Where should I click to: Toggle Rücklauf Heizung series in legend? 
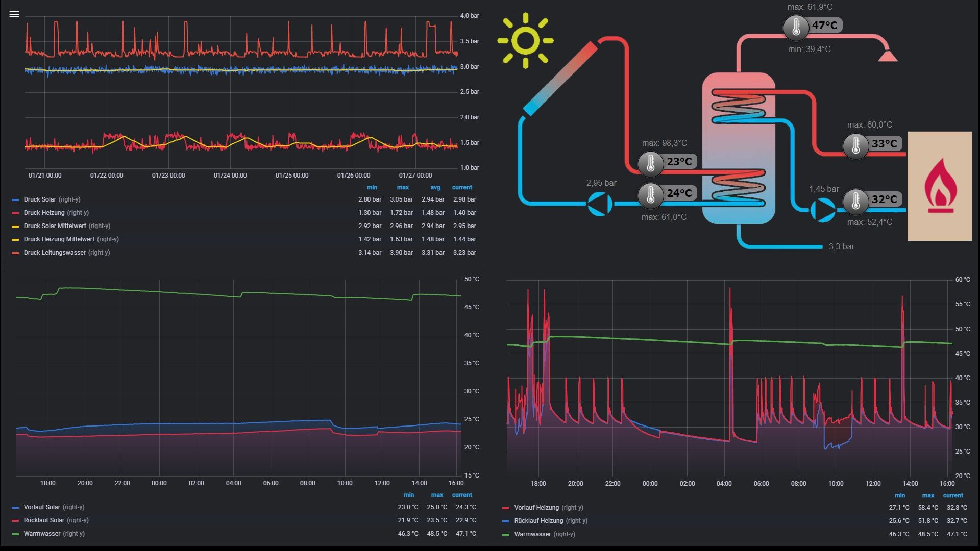tap(538, 521)
